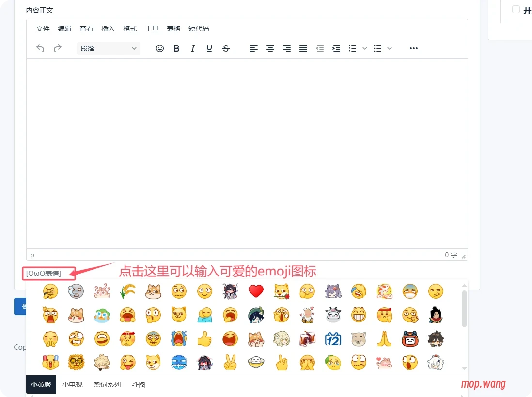Justify the paragraph text
The height and width of the screenshot is (397, 532).
coord(303,48)
